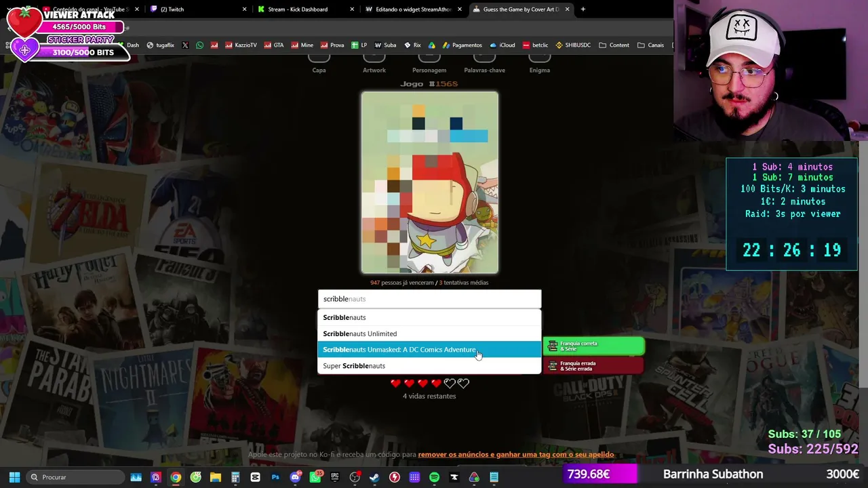The height and width of the screenshot is (488, 868).
Task: Choose Scribblenauts Unmasked: A DC Comics Adventure
Action: pos(429,350)
